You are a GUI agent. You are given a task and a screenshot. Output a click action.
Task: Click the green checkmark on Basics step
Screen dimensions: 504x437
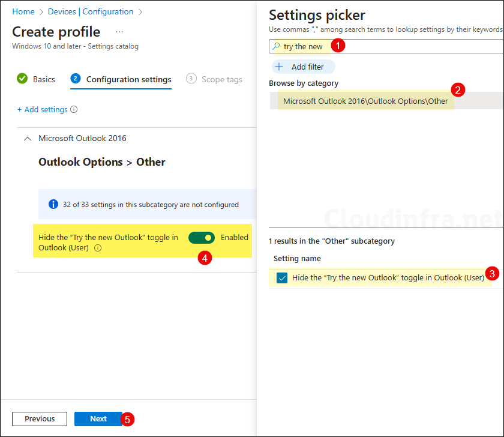click(22, 79)
